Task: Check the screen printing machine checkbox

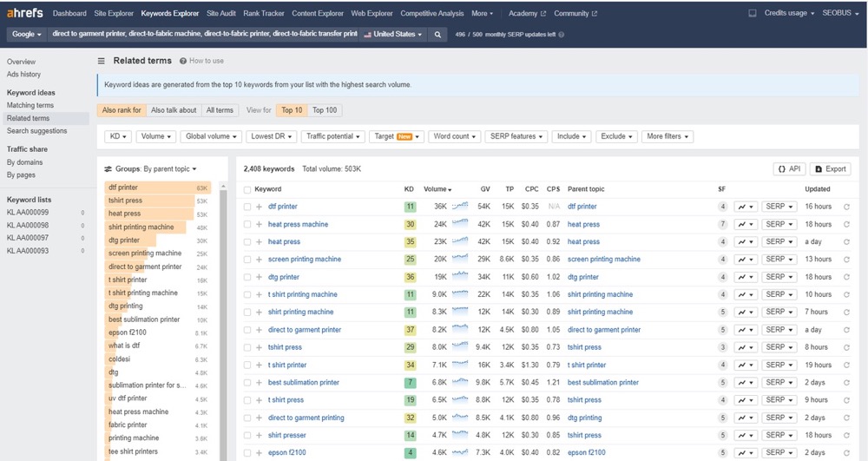Action: click(x=247, y=260)
